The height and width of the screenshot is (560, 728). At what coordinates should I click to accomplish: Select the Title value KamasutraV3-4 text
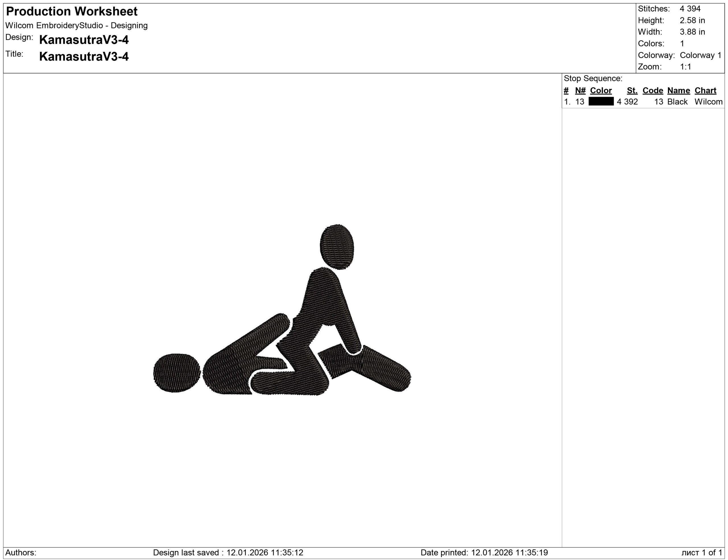(84, 57)
